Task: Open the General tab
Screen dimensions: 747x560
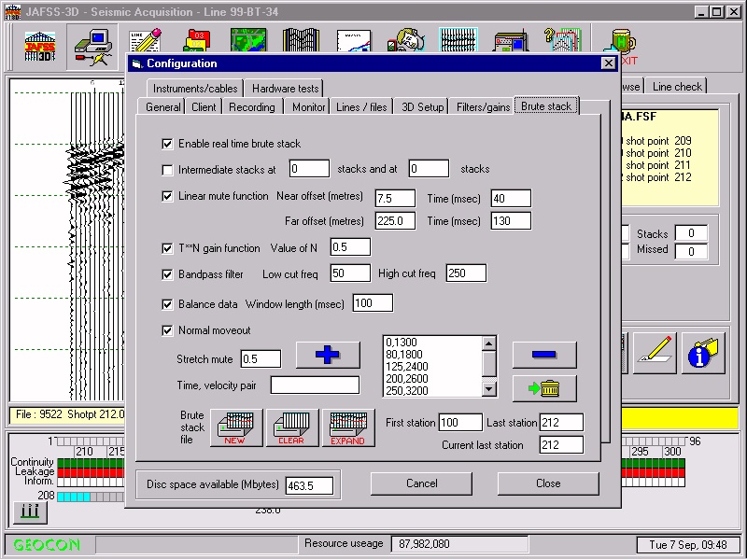Action: [x=162, y=107]
